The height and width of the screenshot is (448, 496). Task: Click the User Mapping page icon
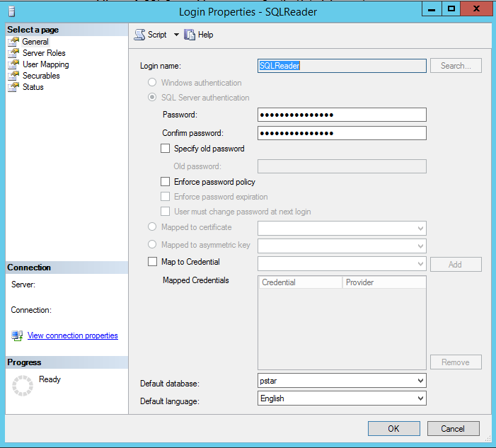(x=13, y=64)
